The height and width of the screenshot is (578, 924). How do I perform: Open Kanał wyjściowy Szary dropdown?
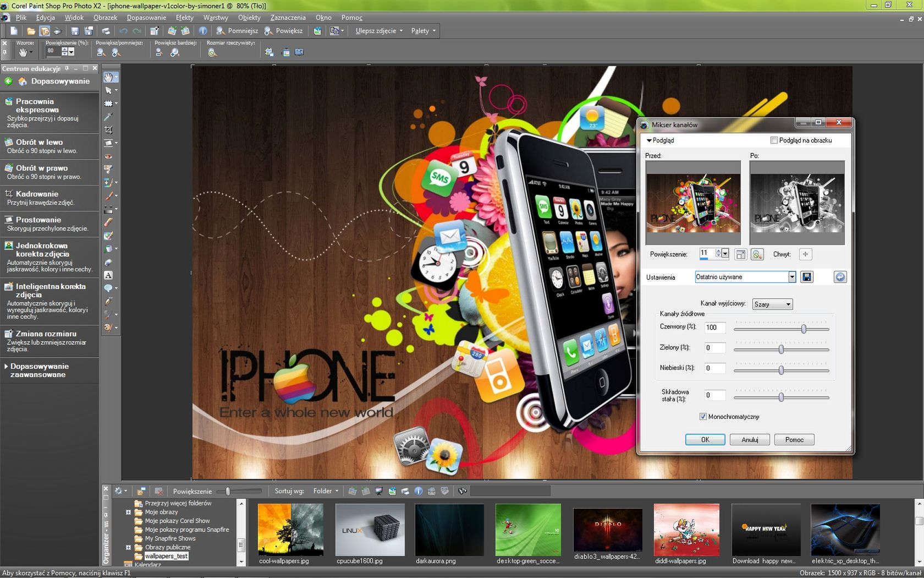[772, 304]
